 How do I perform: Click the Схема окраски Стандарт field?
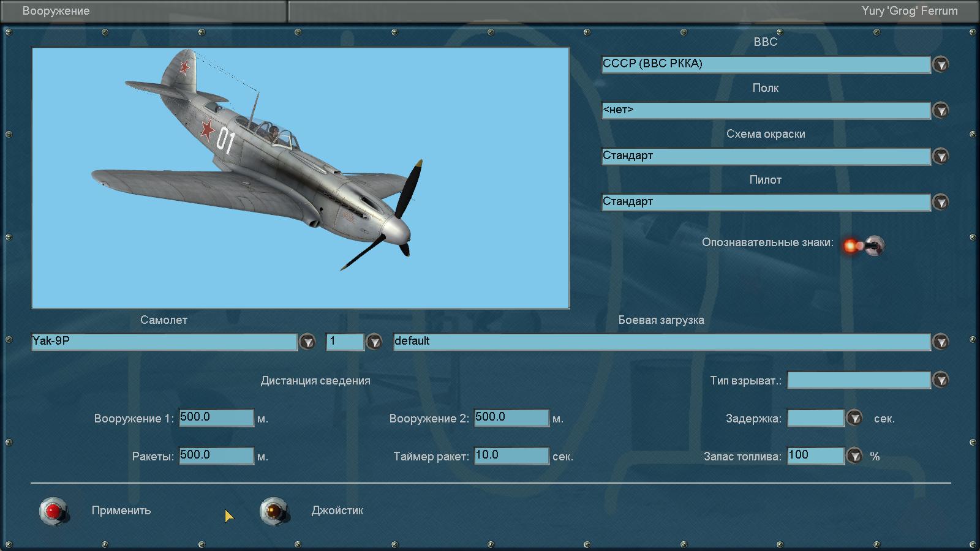766,156
